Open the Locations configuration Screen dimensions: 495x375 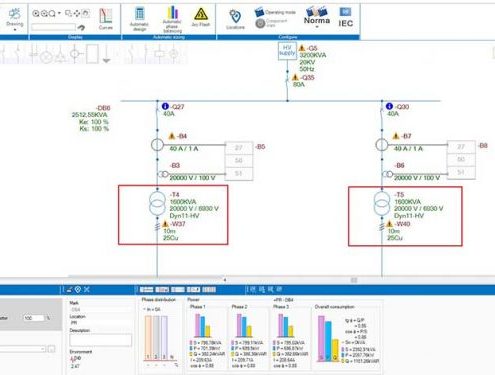235,19
